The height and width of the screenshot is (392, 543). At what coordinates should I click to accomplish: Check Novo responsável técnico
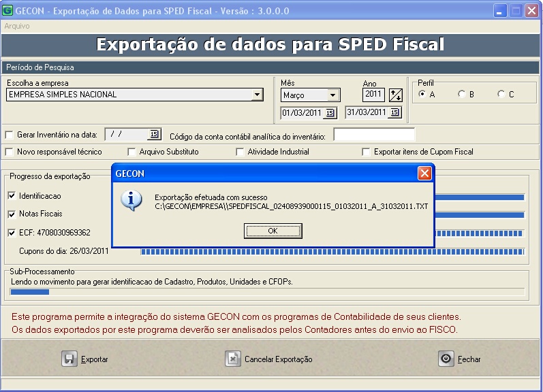click(10, 152)
